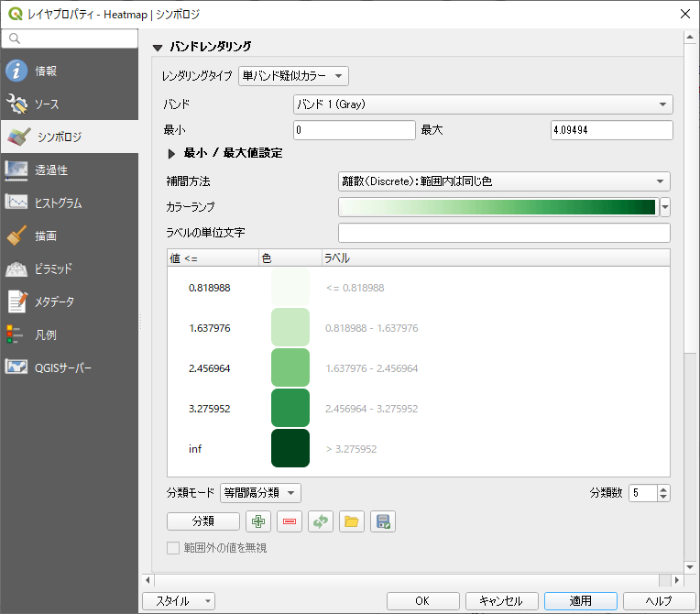Click the vertical scrollbar down arrow
The height and width of the screenshot is (614, 700).
(690, 567)
